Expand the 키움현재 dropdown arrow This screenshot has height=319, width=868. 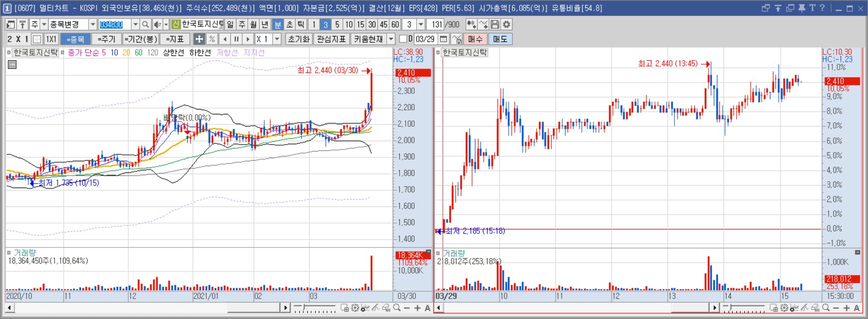(x=391, y=39)
